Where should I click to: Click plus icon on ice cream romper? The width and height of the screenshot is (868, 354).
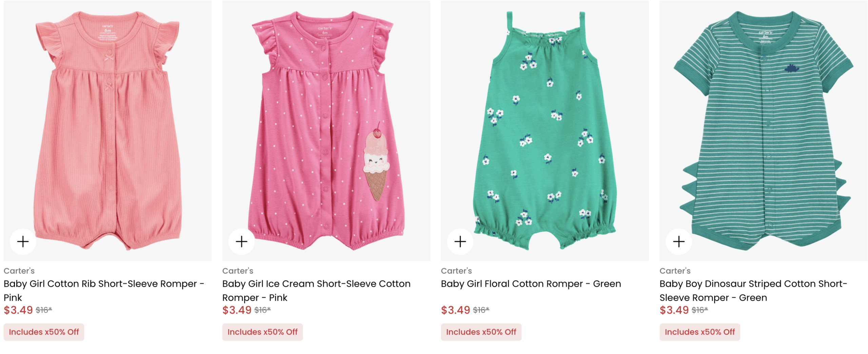[241, 242]
